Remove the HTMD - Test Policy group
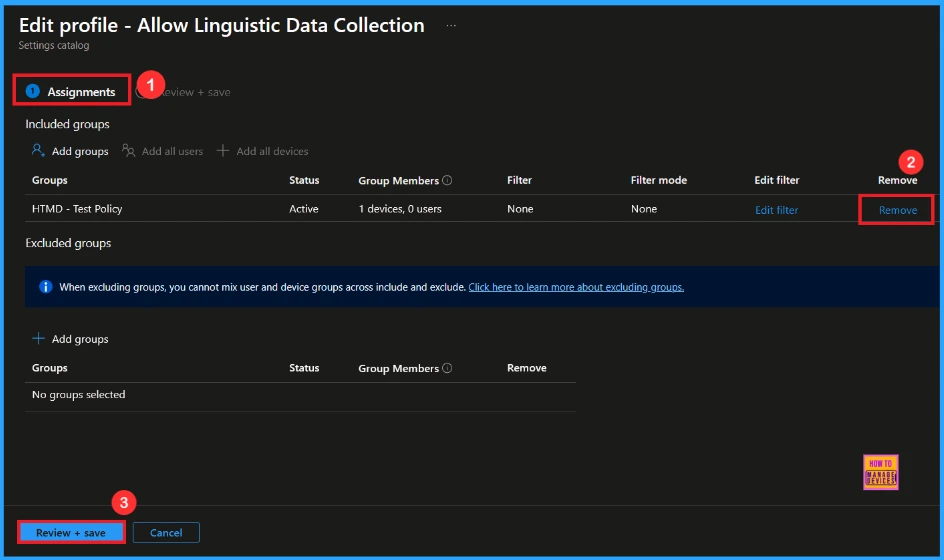The width and height of the screenshot is (944, 560). 897,210
